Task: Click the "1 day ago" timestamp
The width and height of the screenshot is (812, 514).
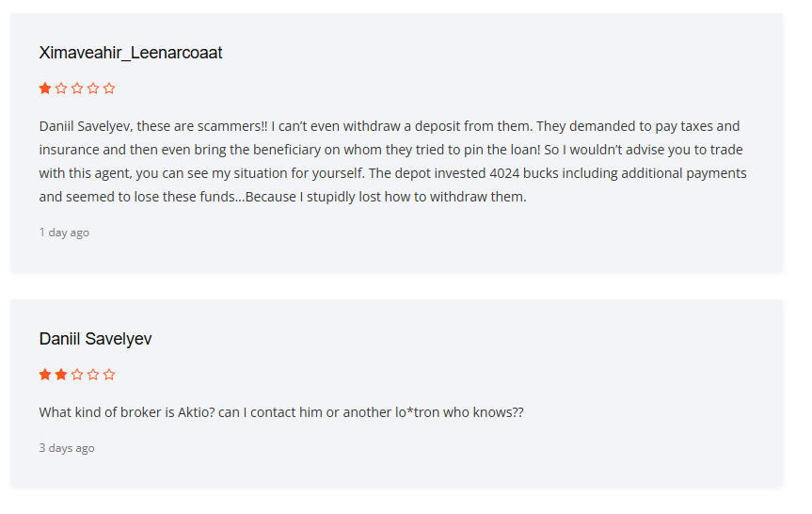Action: coord(64,233)
